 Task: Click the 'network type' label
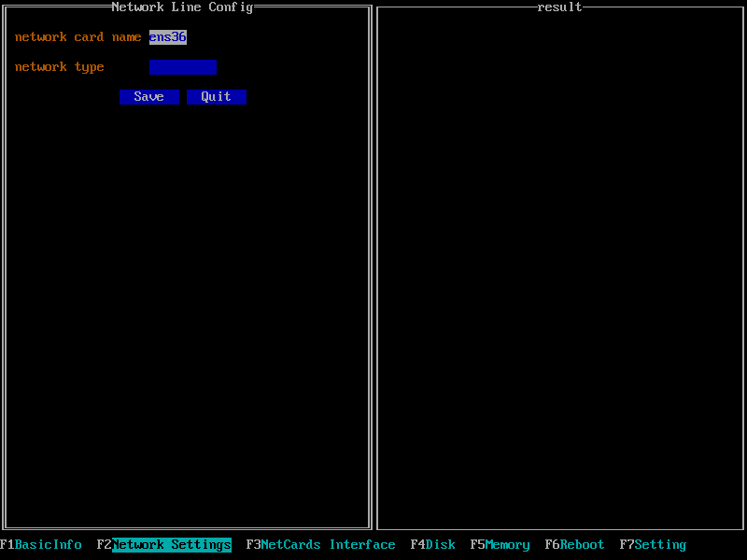click(x=59, y=67)
